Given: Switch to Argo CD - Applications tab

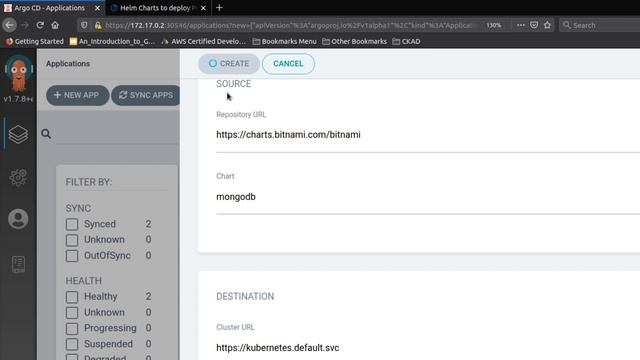Looking at the screenshot, I should [52, 8].
